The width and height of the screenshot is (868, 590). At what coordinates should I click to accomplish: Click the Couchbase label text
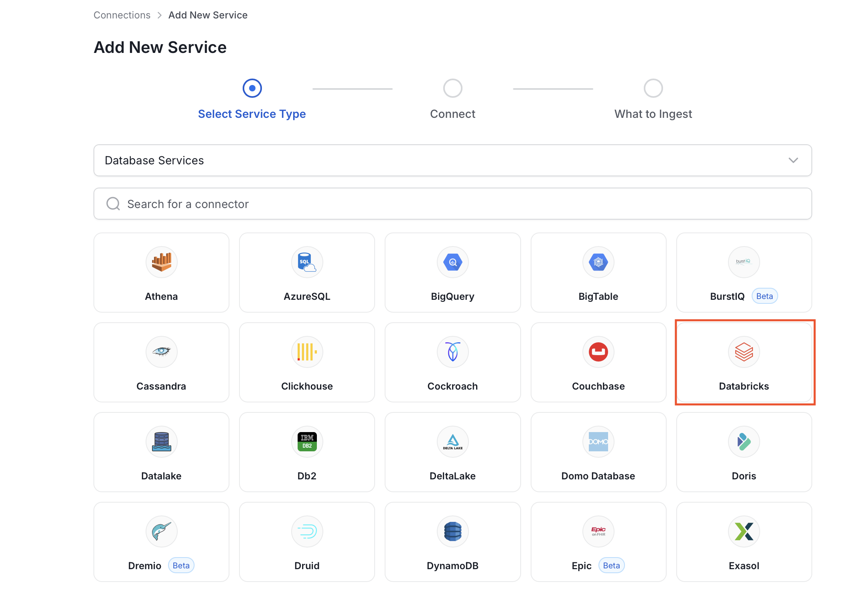(598, 386)
